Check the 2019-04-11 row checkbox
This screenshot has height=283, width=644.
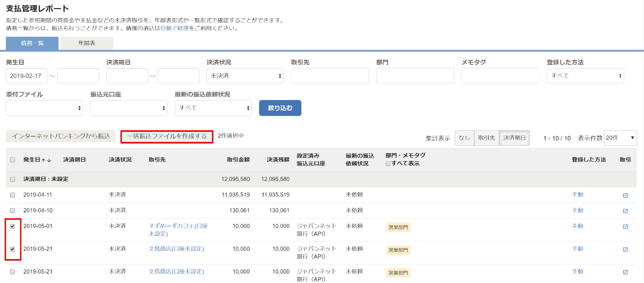click(x=13, y=195)
